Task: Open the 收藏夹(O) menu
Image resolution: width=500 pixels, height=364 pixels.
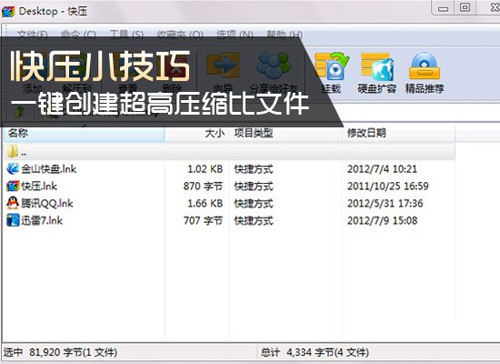Action: (180, 34)
